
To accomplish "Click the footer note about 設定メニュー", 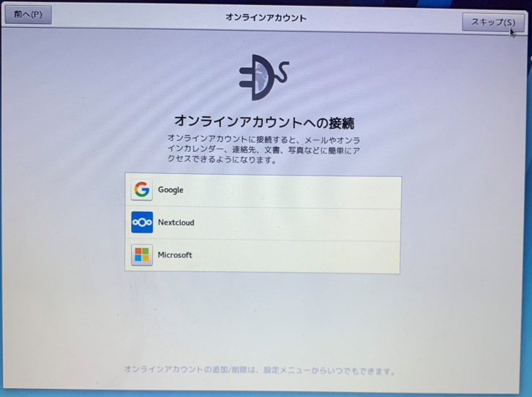I will pyautogui.click(x=260, y=370).
